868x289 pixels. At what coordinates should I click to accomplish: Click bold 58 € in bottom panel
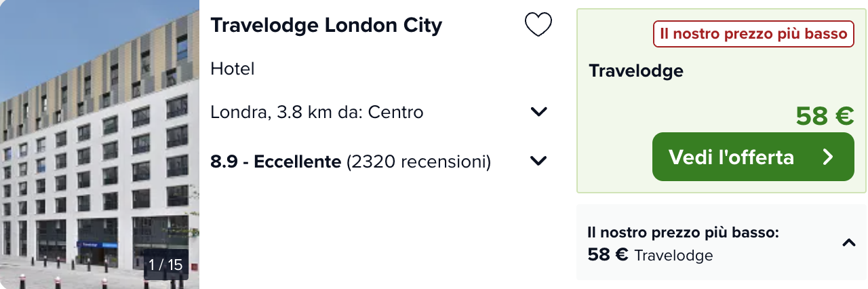tap(608, 256)
